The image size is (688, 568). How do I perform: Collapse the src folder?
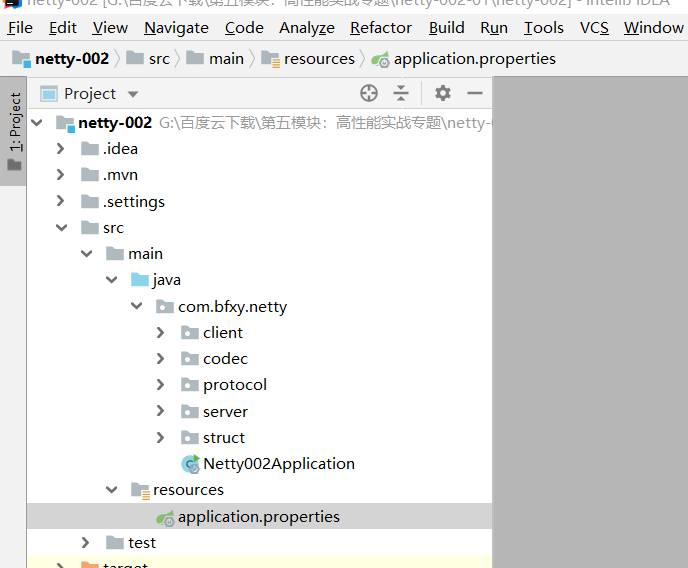[x=61, y=227]
